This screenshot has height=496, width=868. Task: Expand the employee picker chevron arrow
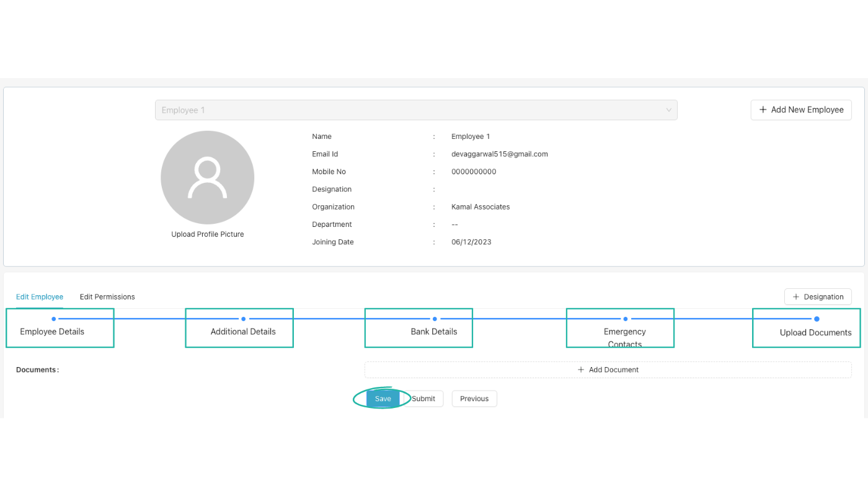point(668,110)
